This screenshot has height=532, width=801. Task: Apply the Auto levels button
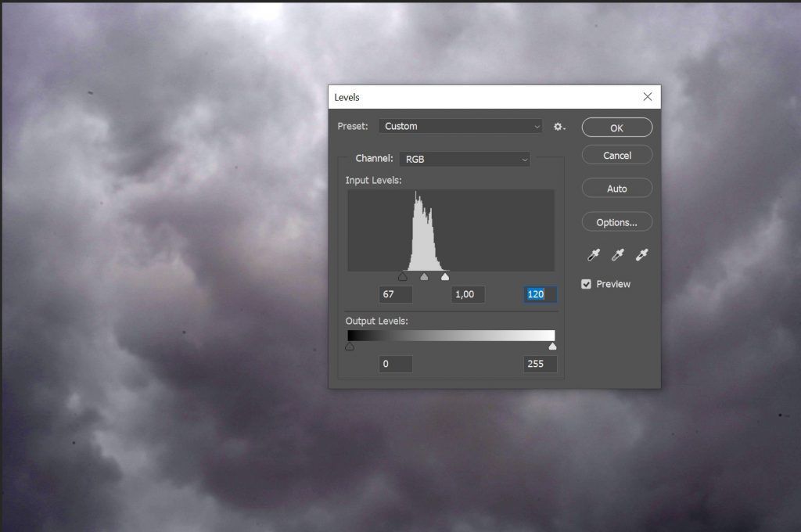616,189
